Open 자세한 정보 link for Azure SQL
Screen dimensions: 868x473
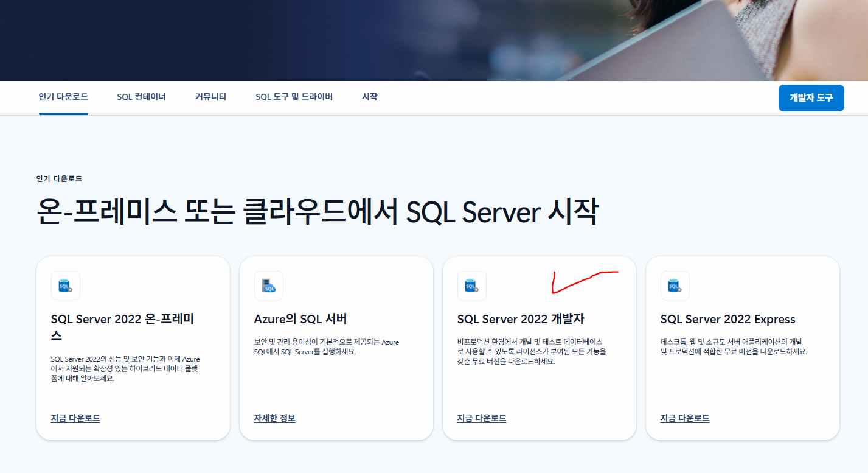[x=275, y=418]
